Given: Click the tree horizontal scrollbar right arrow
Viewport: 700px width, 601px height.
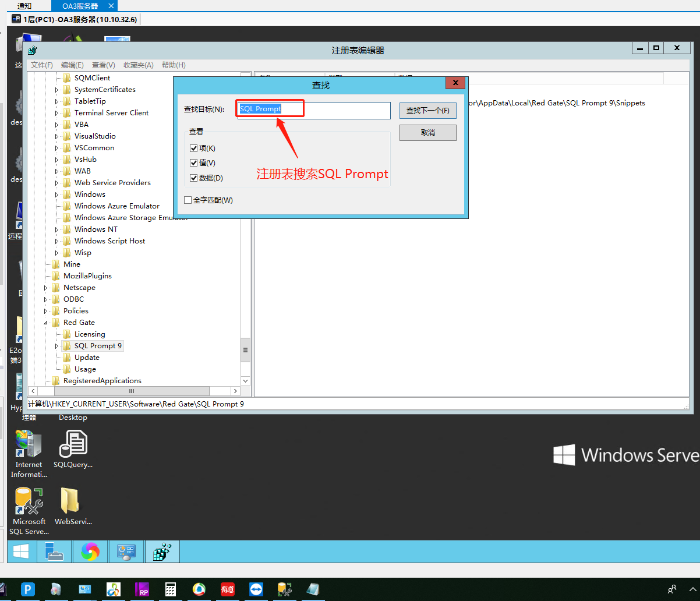Looking at the screenshot, I should click(235, 391).
